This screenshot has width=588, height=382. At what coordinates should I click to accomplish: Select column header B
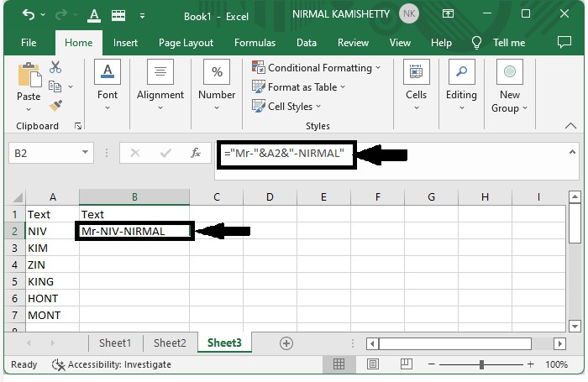coord(134,197)
